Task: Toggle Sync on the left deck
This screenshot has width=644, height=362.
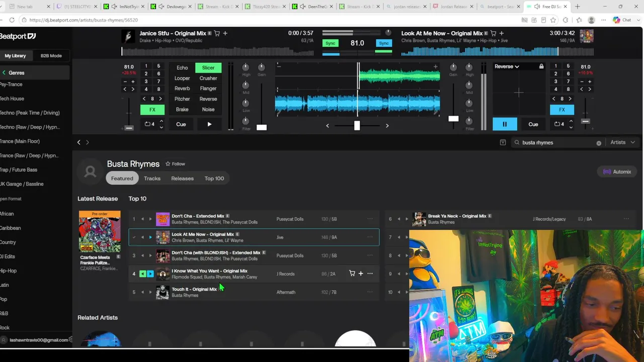Action: [330, 43]
